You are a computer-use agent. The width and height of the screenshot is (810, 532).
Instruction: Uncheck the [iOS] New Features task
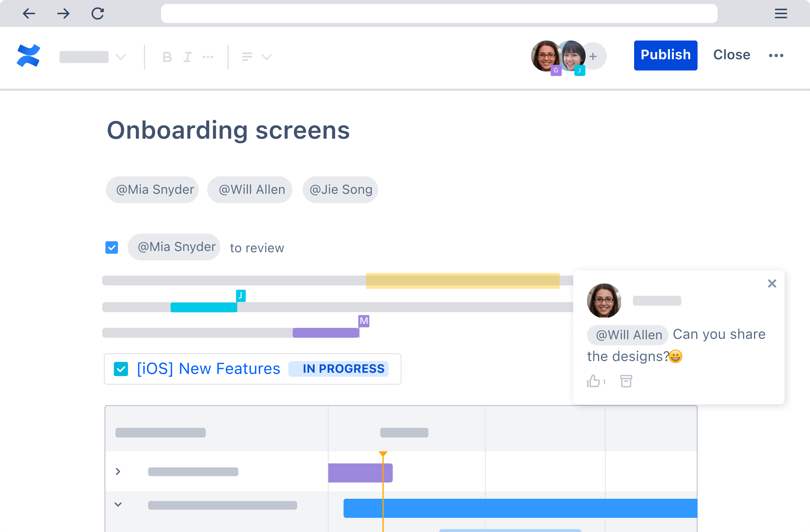click(x=121, y=369)
